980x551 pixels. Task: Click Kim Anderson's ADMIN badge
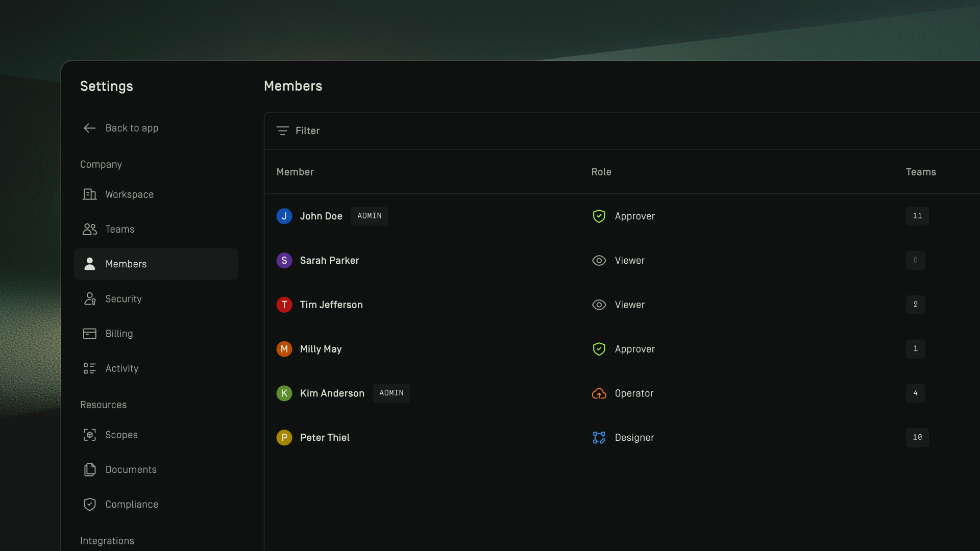391,393
